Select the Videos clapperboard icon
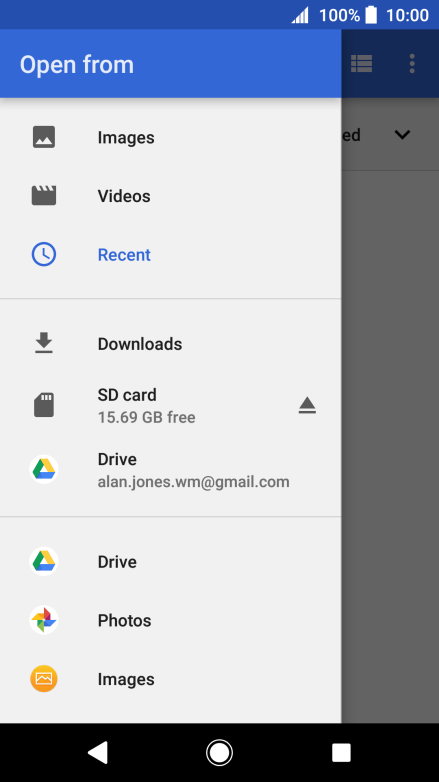Screen dimensions: 439x782 pos(44,196)
